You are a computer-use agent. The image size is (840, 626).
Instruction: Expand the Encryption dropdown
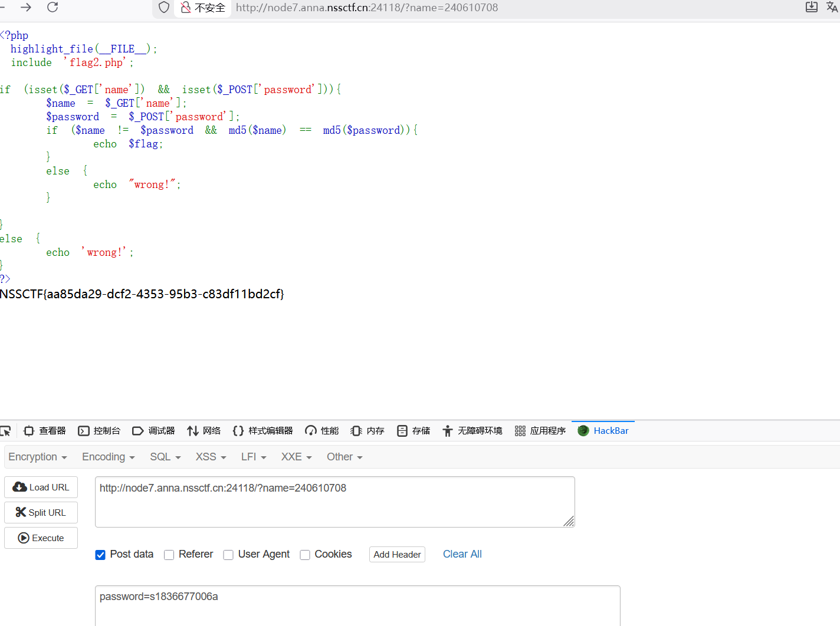tap(38, 457)
